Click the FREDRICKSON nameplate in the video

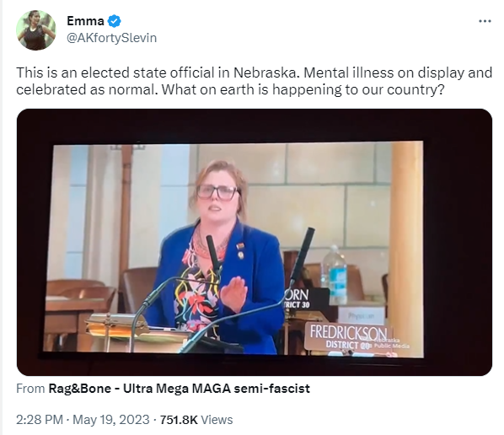(348, 336)
